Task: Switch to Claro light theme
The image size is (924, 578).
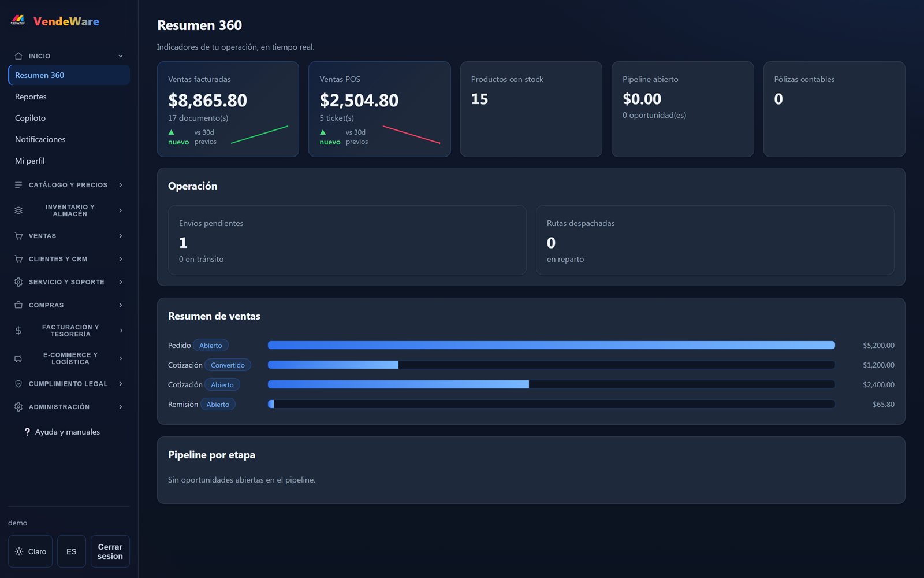Action: click(x=31, y=551)
